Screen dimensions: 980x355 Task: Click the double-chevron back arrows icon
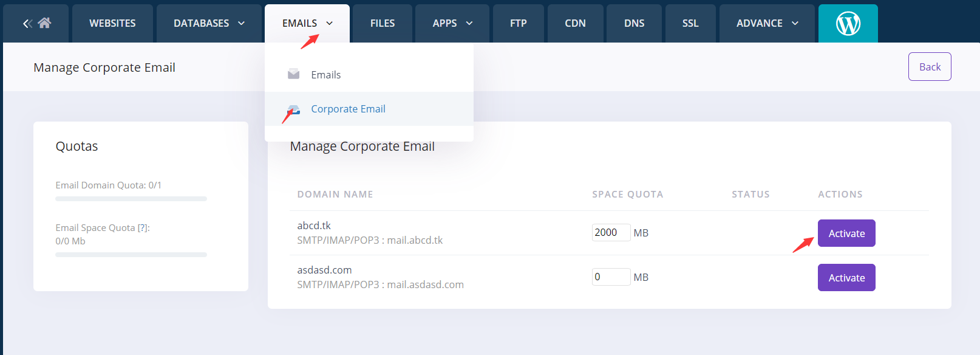tap(27, 24)
